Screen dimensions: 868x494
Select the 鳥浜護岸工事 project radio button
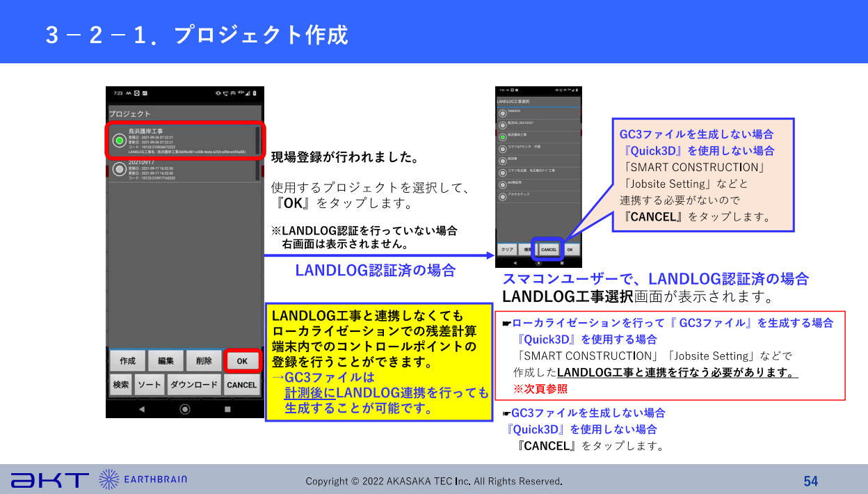pyautogui.click(x=120, y=141)
